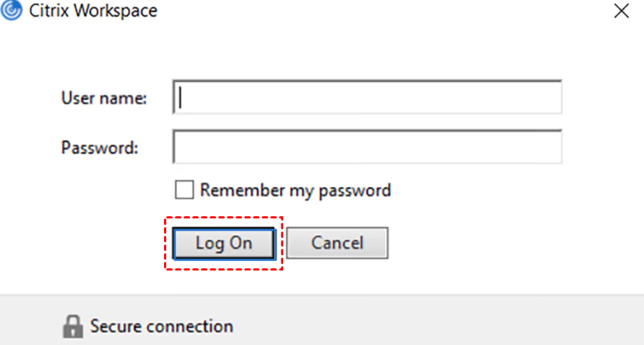Click the "Secure connection" status text

(162, 326)
